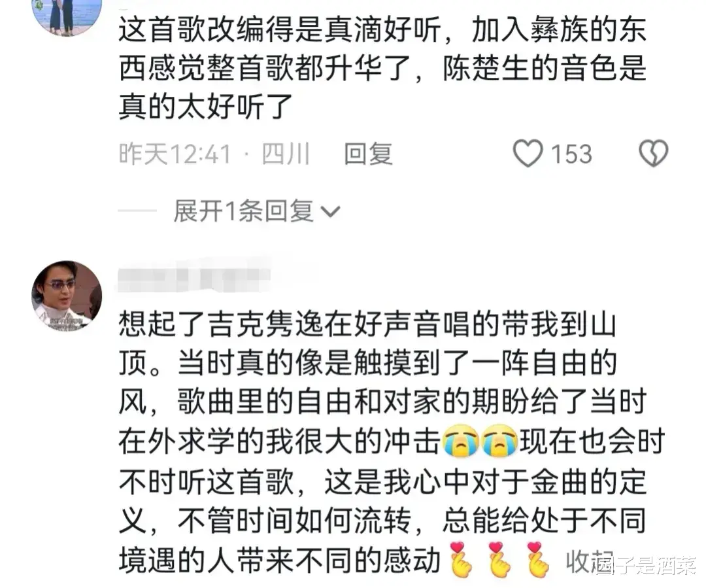Tap the crying emoji right before 现在

(499, 441)
